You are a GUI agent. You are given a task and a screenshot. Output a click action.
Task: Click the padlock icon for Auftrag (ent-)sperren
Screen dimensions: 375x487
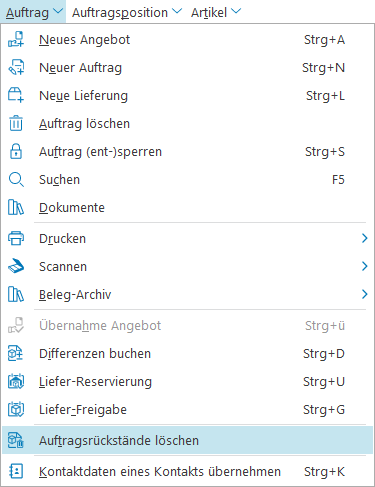(16, 151)
